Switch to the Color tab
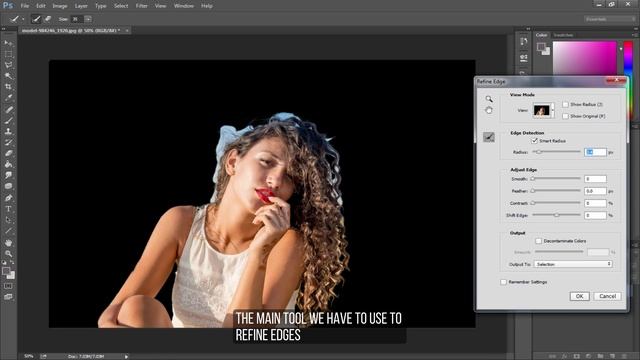Screen dimensions: 640x360 click(x=542, y=36)
